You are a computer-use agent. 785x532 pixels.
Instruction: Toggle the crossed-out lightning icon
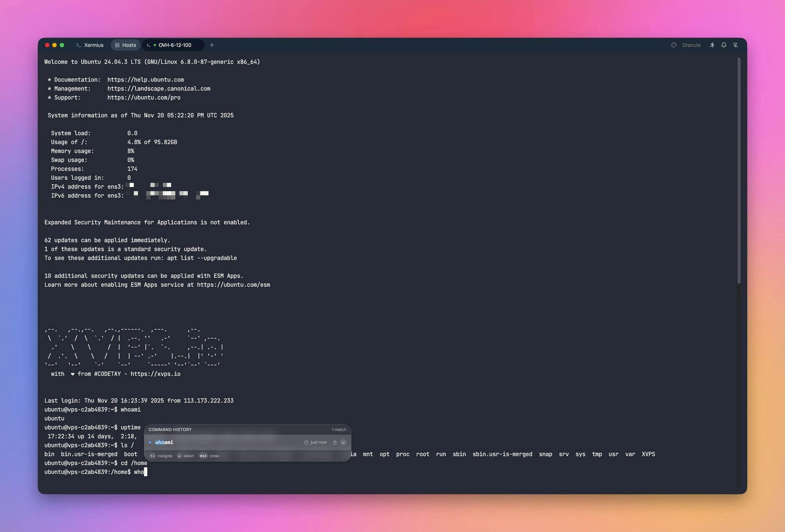(x=736, y=45)
